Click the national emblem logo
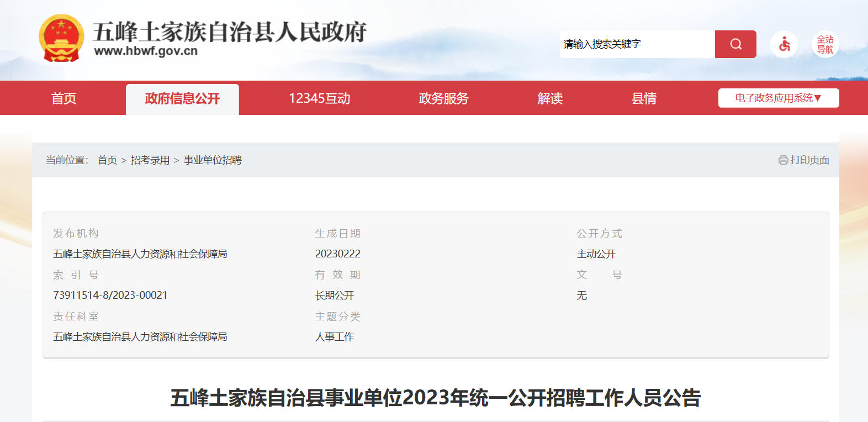Image resolution: width=868 pixels, height=422 pixels. click(61, 38)
